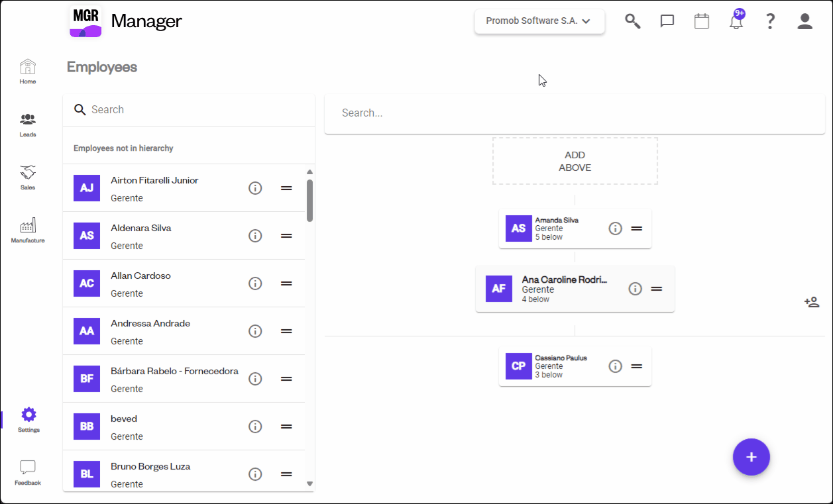Open Promob Software S.A. company dropdown
Screen dimensions: 833x504
tap(539, 21)
